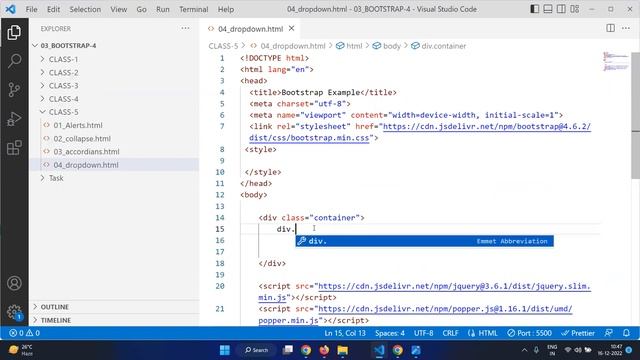Screen dimensions: 640x360
Task: Open Explorer more actions ellipsis
Action: click(x=185, y=28)
